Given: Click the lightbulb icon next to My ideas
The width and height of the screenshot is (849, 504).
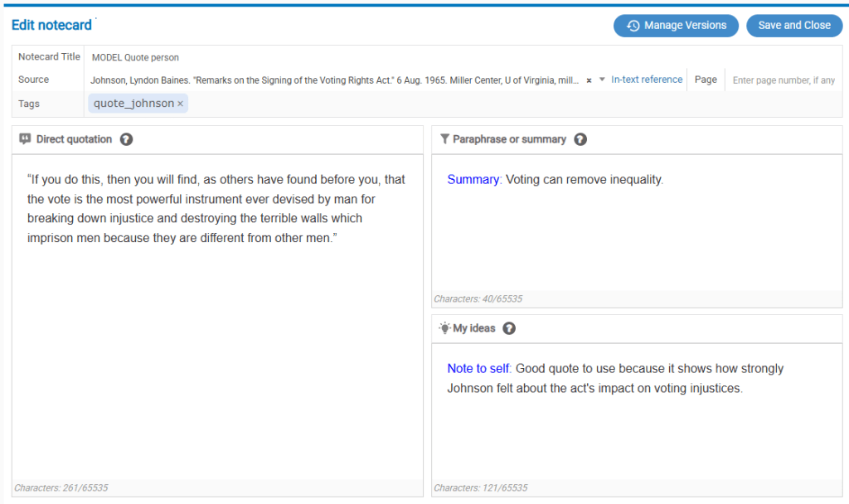Looking at the screenshot, I should [443, 327].
